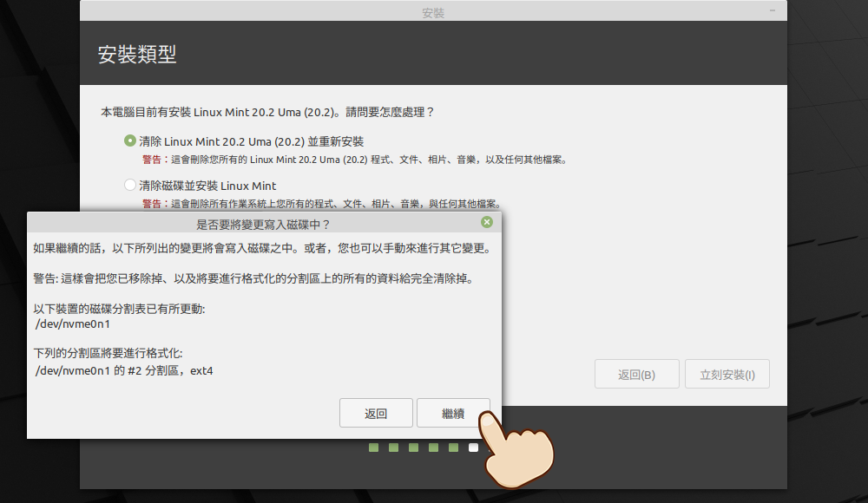
Task: Click 返回 in the confirmation dialog
Action: pos(376,413)
